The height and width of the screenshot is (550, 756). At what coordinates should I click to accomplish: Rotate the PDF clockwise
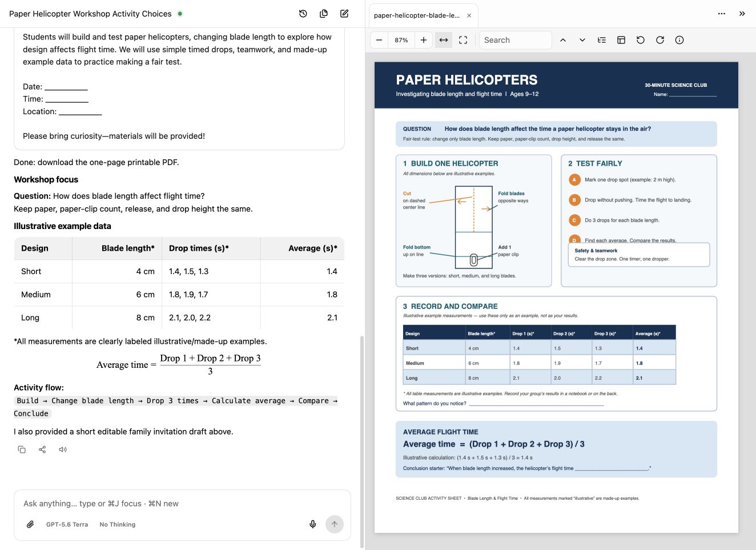pyautogui.click(x=660, y=40)
